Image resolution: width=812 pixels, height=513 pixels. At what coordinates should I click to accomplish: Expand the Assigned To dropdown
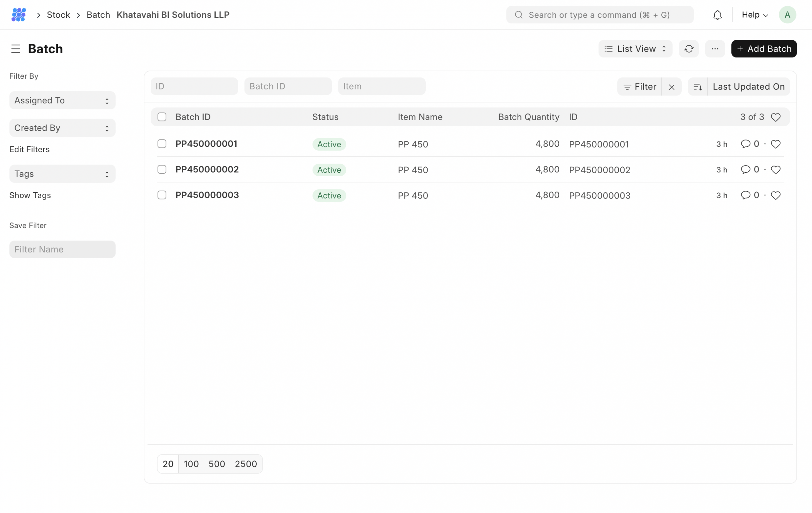62,101
